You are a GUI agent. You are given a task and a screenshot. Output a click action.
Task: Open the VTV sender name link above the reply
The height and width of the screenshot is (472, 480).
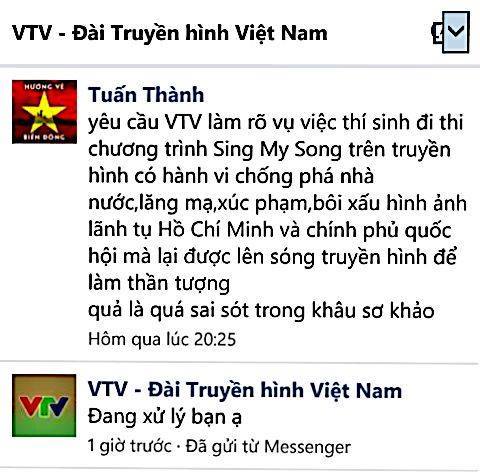(x=245, y=390)
